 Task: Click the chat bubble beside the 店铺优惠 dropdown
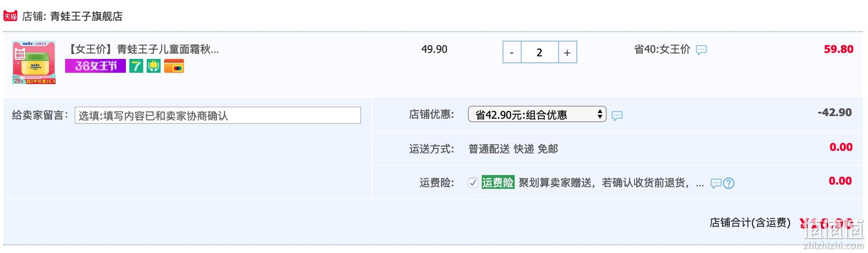click(x=617, y=116)
